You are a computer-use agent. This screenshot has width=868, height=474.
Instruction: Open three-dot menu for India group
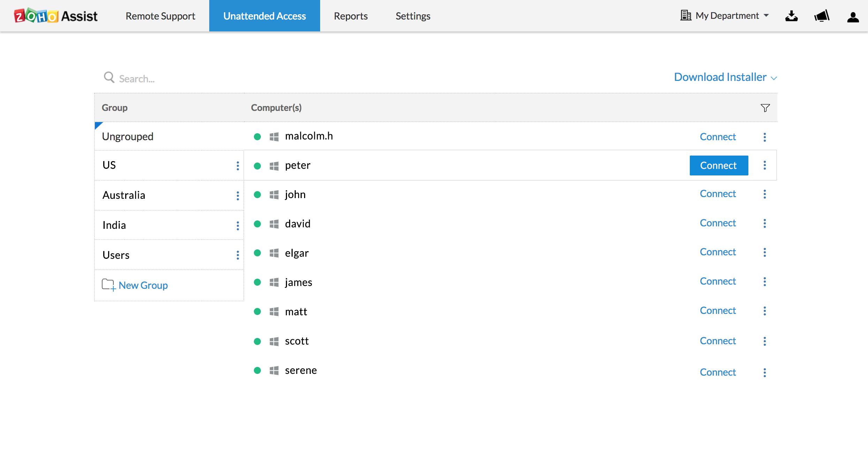(238, 226)
